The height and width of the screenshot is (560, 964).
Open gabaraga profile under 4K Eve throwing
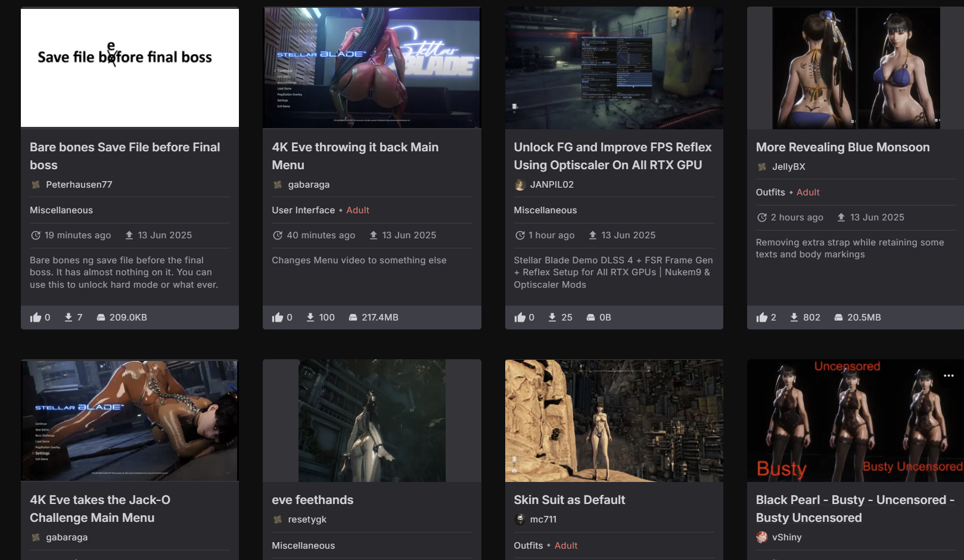click(309, 185)
